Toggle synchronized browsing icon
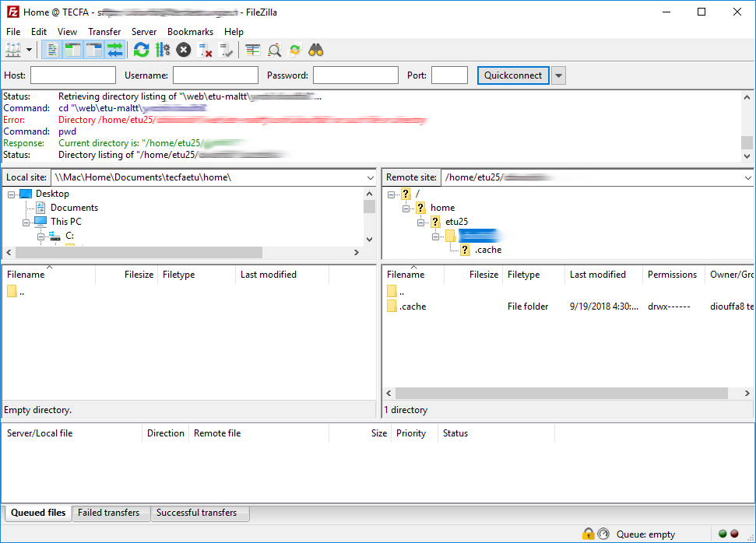Screen dimensions: 756x543 294,50
